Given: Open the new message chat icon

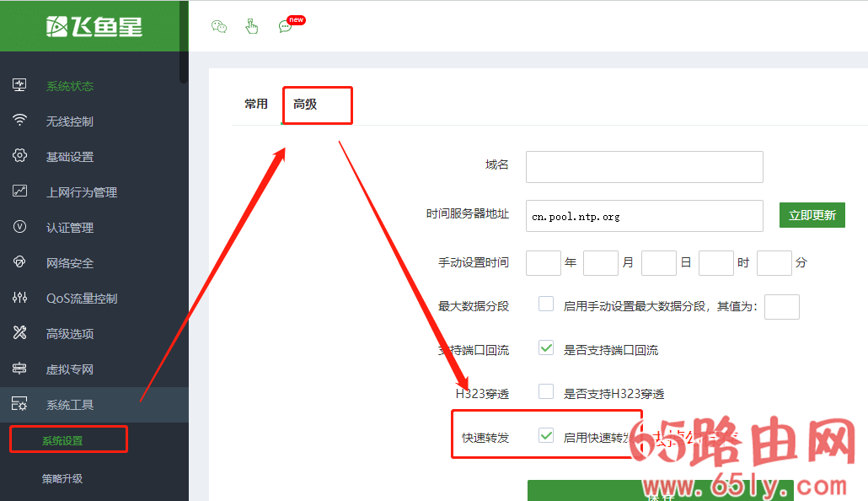Looking at the screenshot, I should coord(286,26).
